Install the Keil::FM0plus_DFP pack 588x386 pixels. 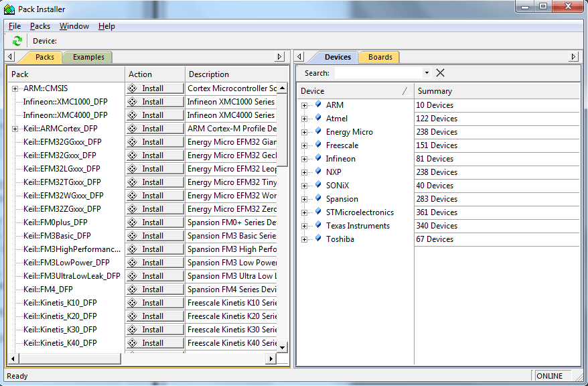(155, 222)
